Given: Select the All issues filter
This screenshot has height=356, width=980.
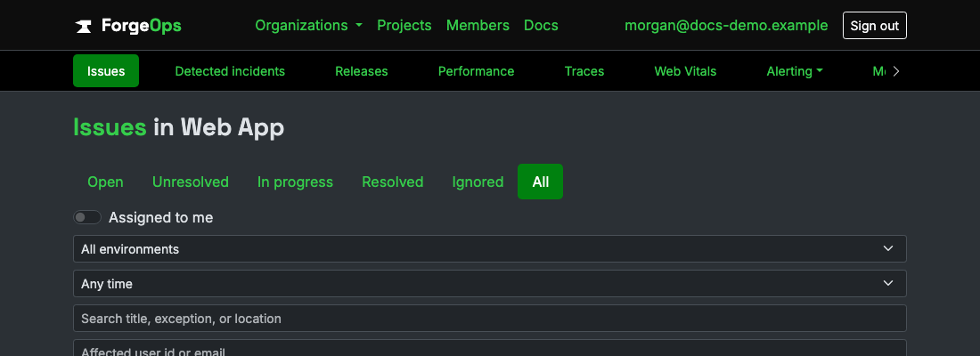Looking at the screenshot, I should click(x=540, y=182).
